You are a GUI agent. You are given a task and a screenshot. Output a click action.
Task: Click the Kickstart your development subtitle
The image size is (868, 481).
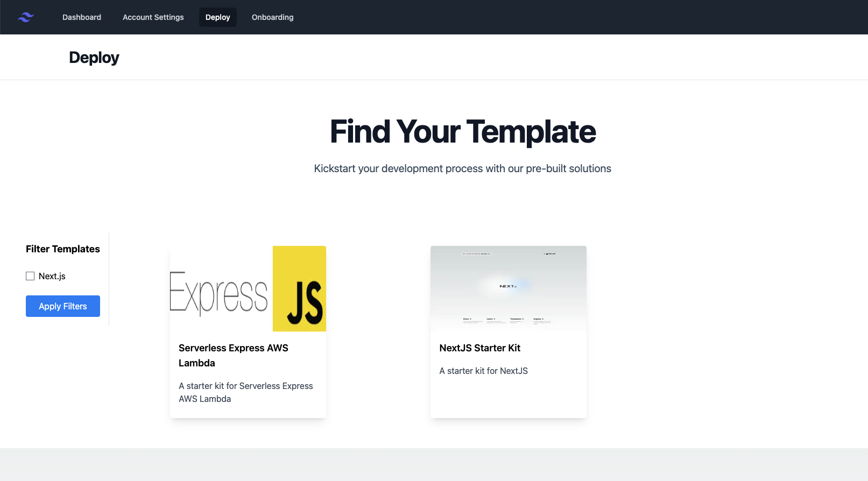[x=463, y=168]
